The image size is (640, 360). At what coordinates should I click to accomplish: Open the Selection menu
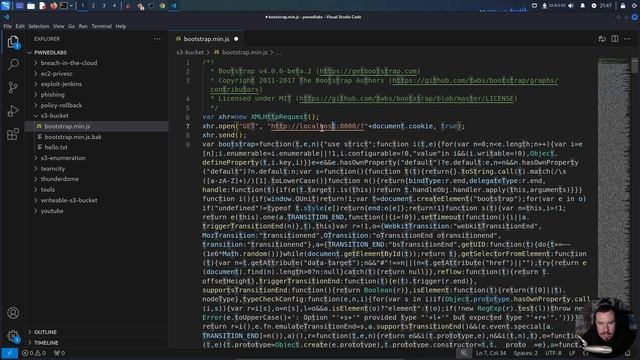coord(39,26)
